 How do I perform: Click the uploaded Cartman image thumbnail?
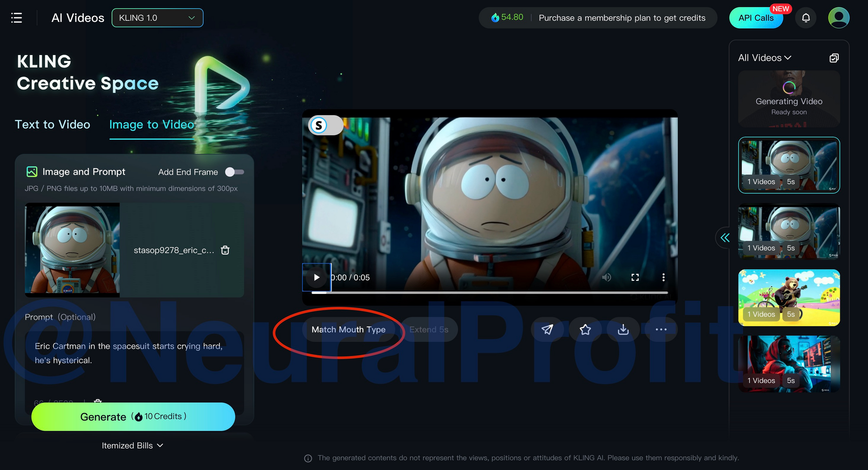72,250
